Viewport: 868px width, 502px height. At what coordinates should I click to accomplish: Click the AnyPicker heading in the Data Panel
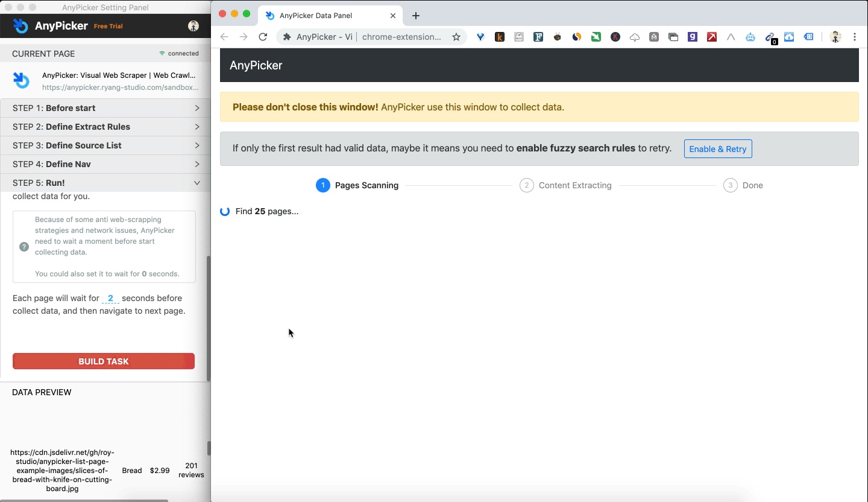click(x=256, y=65)
